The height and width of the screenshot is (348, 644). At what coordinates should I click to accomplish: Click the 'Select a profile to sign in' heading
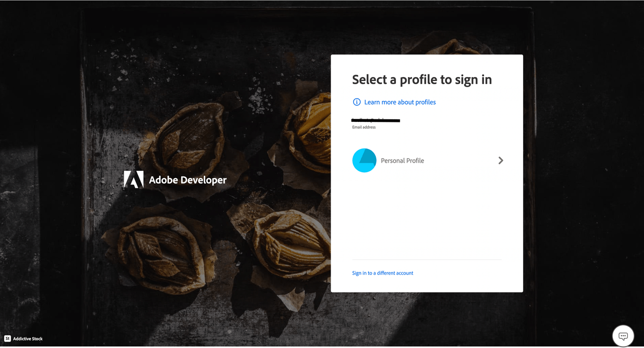(422, 79)
